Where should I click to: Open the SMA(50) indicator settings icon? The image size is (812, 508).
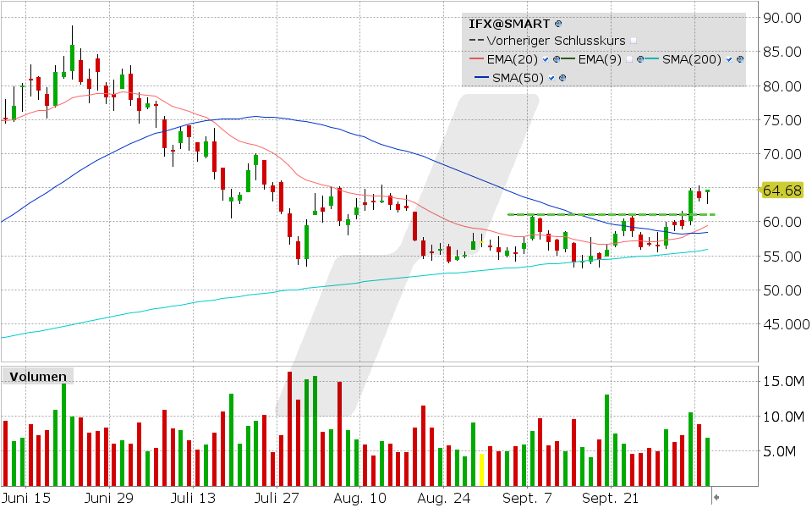click(562, 78)
